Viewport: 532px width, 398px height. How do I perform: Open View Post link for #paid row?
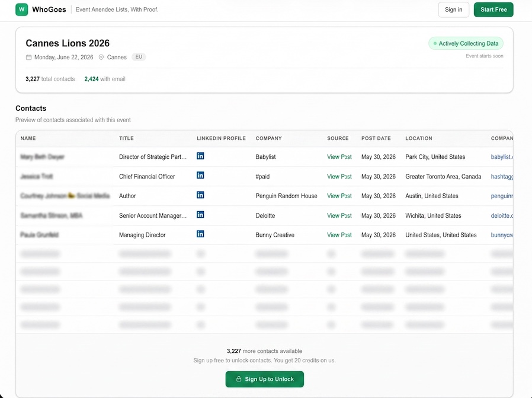tap(339, 177)
